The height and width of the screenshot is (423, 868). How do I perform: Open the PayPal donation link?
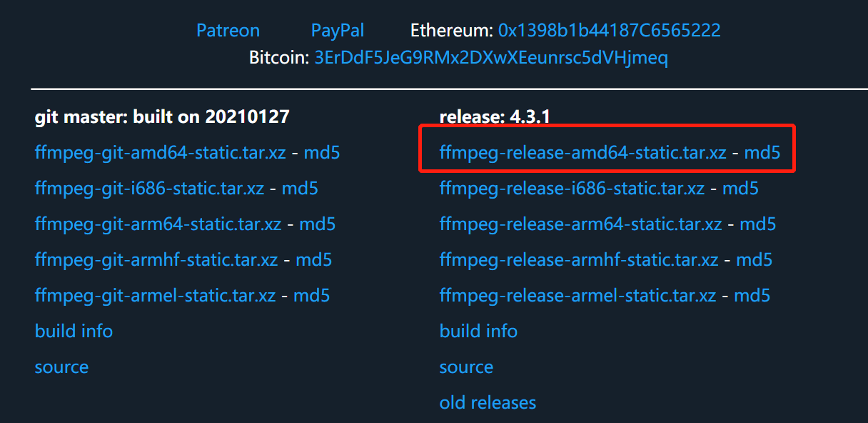pos(337,30)
